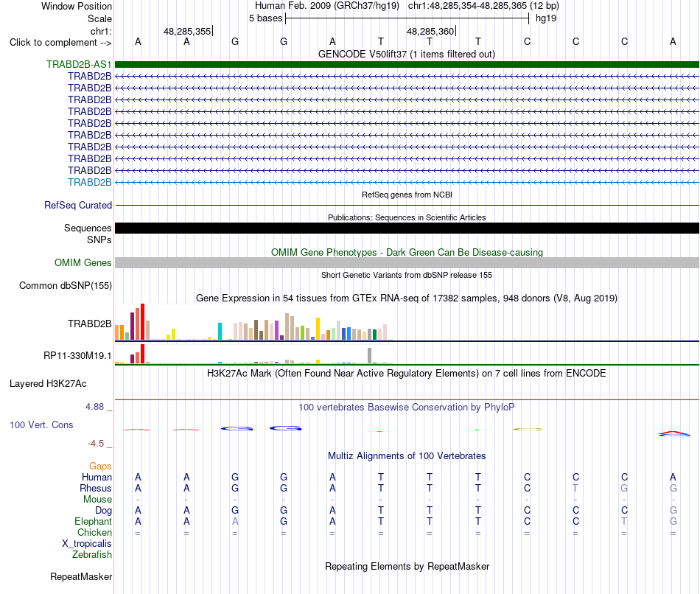
Task: Open '100 vertebrates Basewise Conservation by PhyloP' title
Action: [x=406, y=407]
